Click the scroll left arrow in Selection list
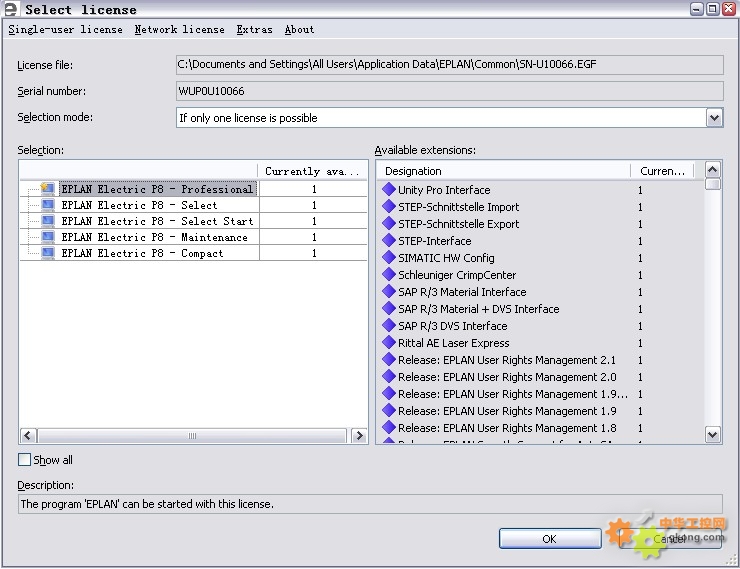 pyautogui.click(x=28, y=435)
